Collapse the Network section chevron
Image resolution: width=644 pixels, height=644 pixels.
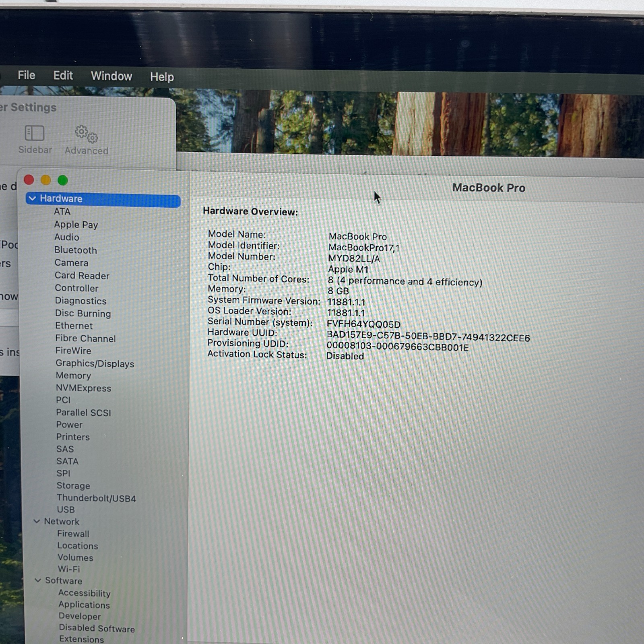pyautogui.click(x=37, y=521)
